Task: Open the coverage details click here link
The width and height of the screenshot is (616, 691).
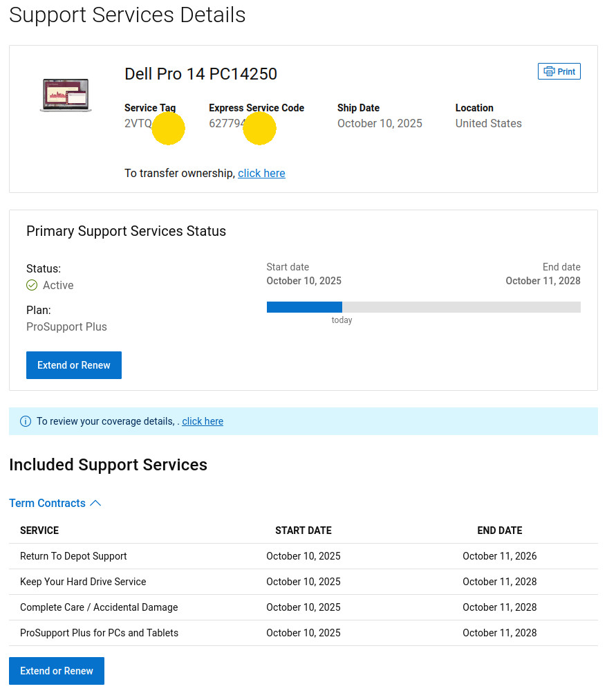Action: [x=203, y=421]
